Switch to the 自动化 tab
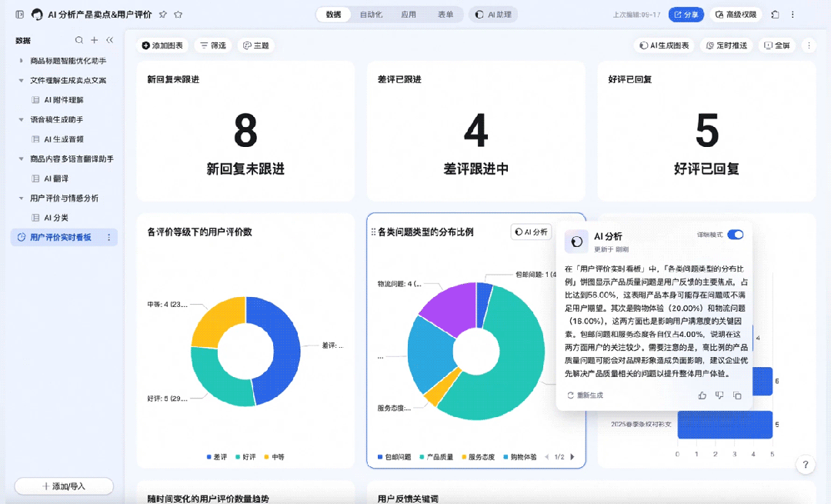Viewport: 831px width, 504px height. tap(371, 15)
